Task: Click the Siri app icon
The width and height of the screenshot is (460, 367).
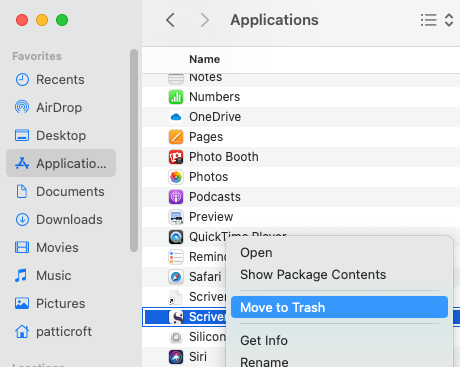Action: click(x=176, y=357)
